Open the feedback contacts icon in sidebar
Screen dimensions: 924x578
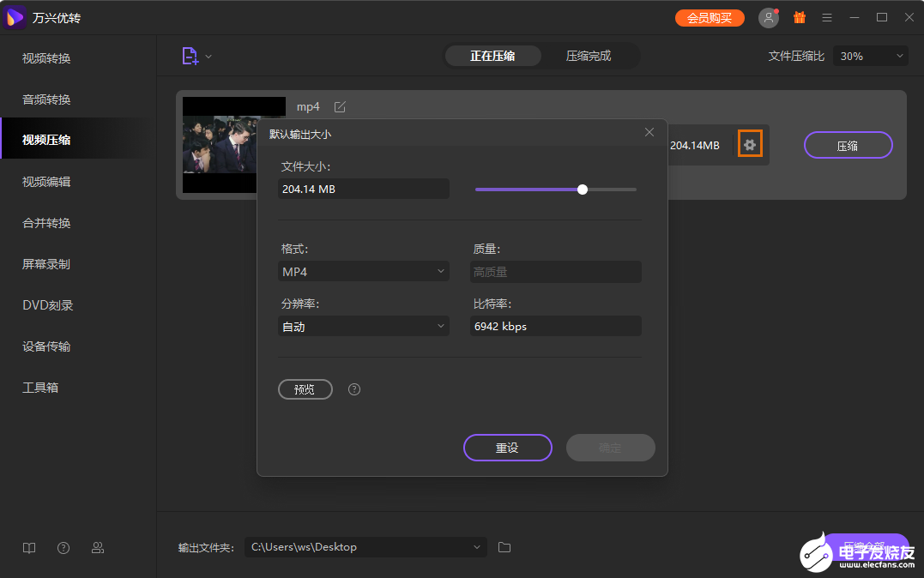(98, 548)
